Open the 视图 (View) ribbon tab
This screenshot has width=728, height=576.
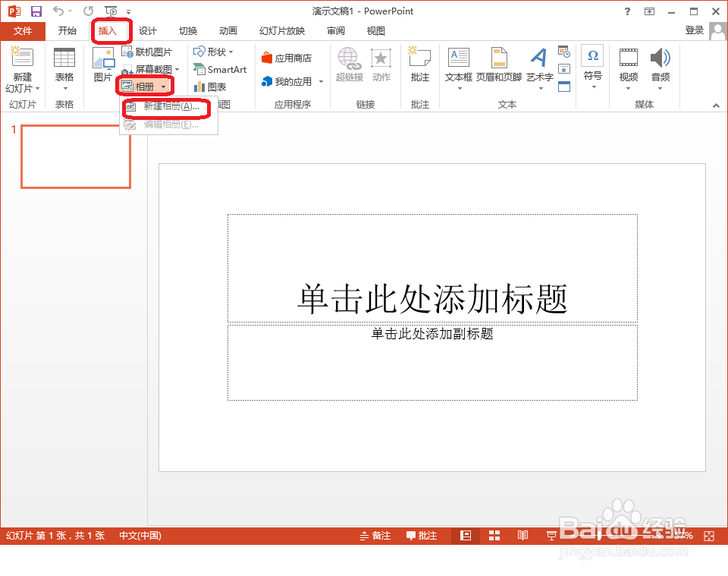(x=375, y=31)
